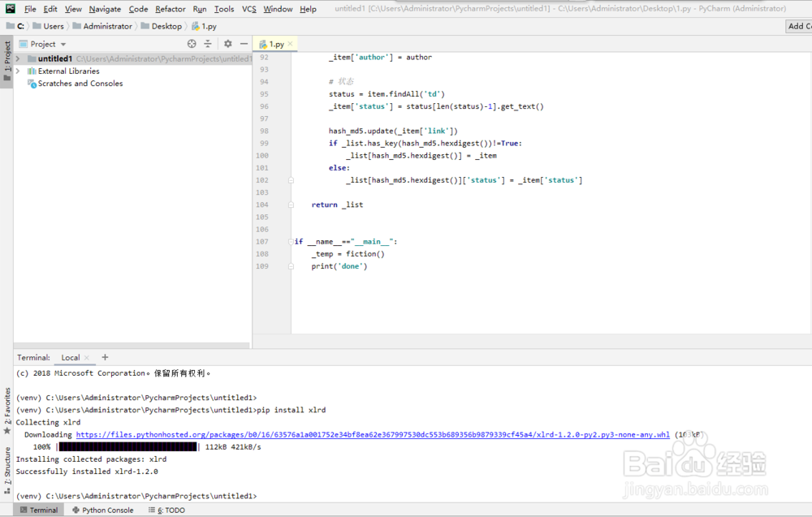This screenshot has height=517, width=812.
Task: Close the 1.py editor tab
Action: point(291,44)
